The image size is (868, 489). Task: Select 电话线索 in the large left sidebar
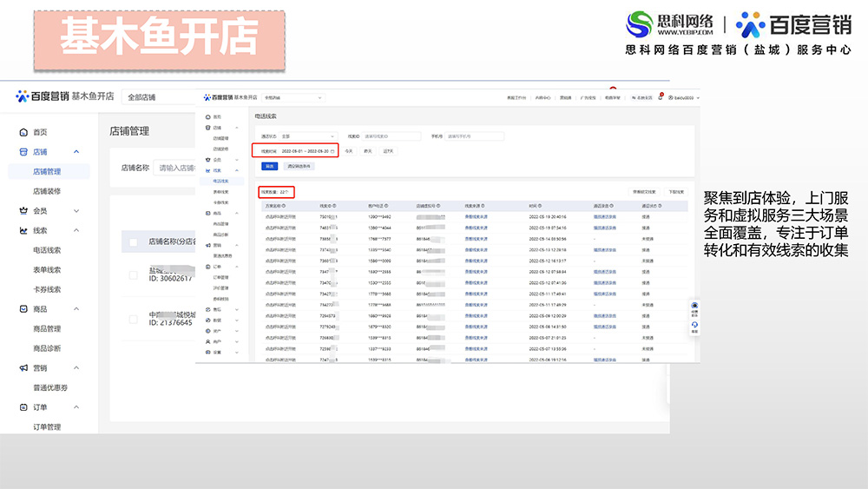pos(47,250)
